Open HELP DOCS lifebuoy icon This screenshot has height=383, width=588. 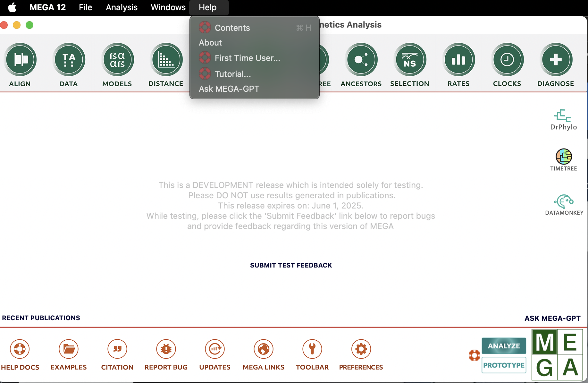20,349
